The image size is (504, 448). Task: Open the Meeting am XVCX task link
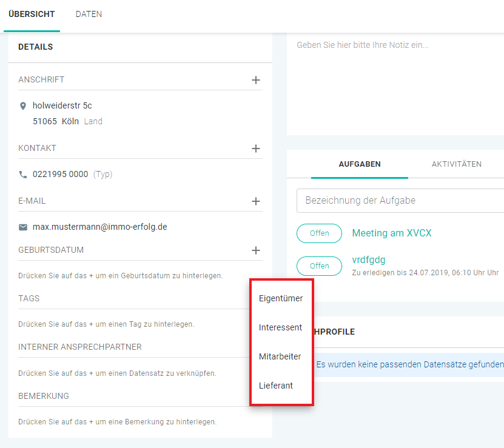click(x=392, y=233)
